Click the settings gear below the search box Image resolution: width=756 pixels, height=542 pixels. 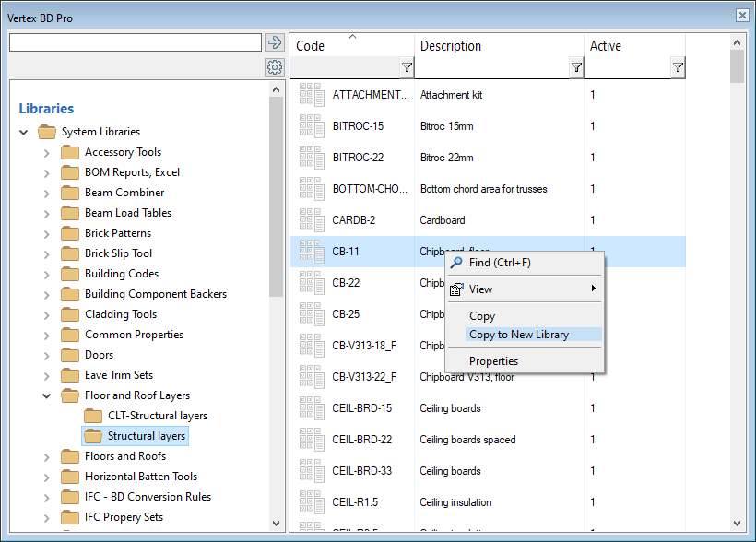[274, 66]
